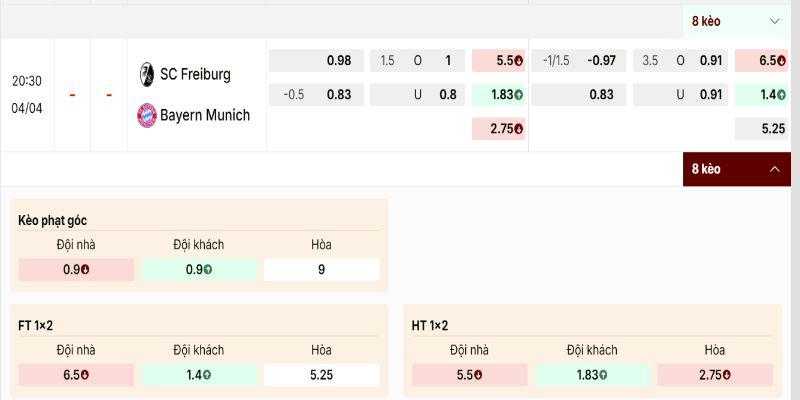Collapse the dark red 8 kèo panel
The width and height of the screenshot is (800, 400).
pyautogui.click(x=736, y=169)
